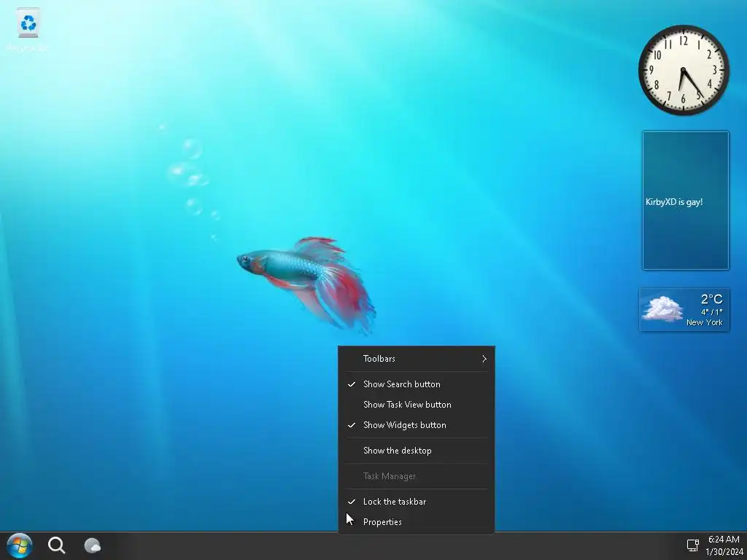Enable Show Task View button
Screen dimensions: 747x560
417,404
